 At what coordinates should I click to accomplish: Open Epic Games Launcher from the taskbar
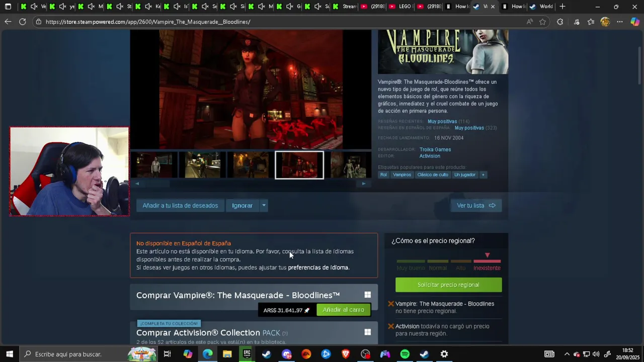[x=247, y=354]
